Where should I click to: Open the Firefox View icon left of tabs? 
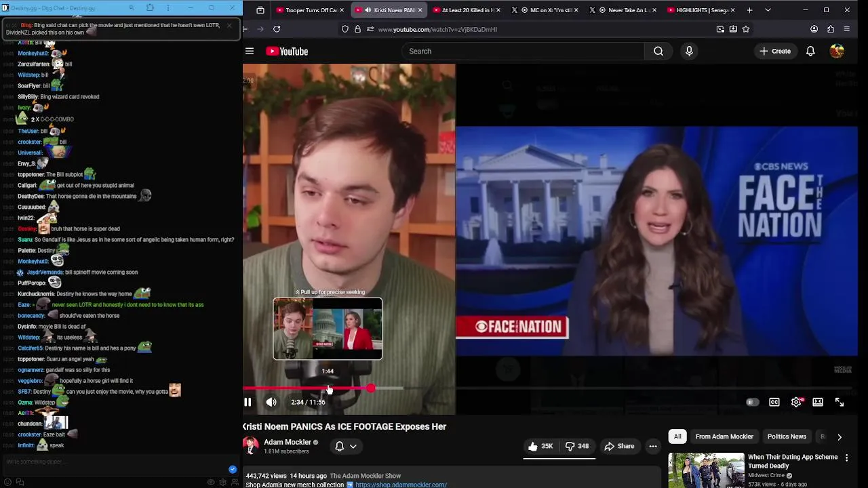(x=260, y=10)
